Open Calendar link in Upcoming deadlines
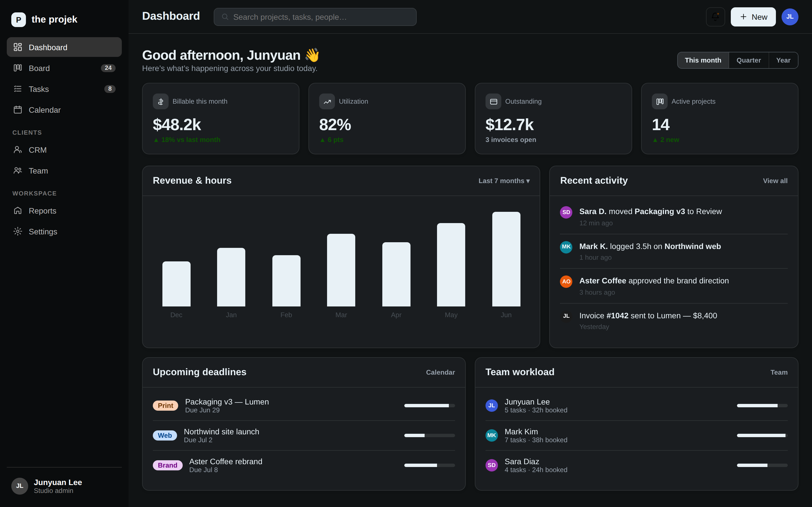This screenshot has width=812, height=507. [440, 372]
